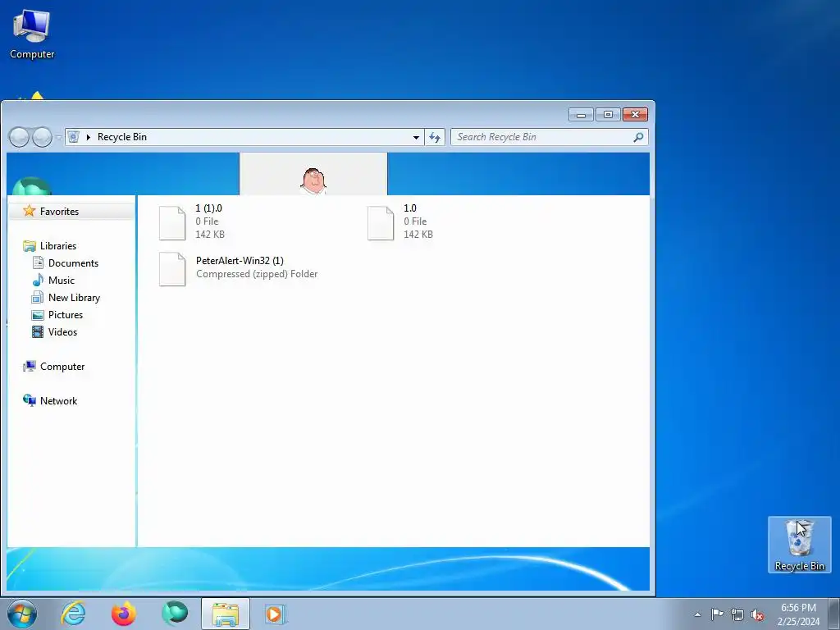Select Computer in the navigation pane
The height and width of the screenshot is (630, 840).
point(62,367)
